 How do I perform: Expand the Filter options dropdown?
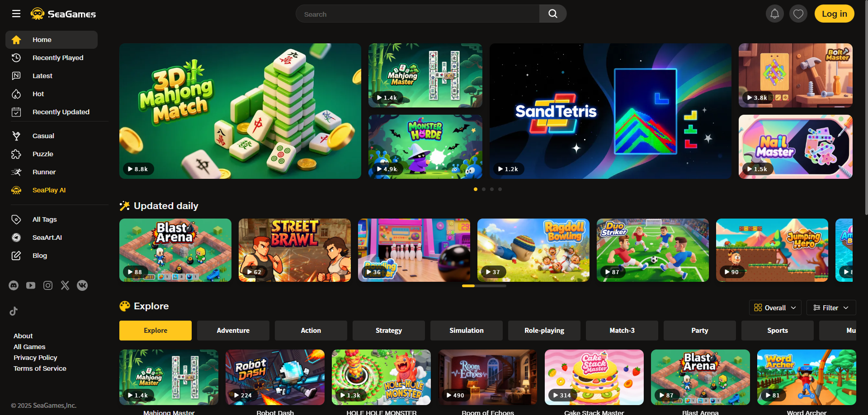pos(831,308)
